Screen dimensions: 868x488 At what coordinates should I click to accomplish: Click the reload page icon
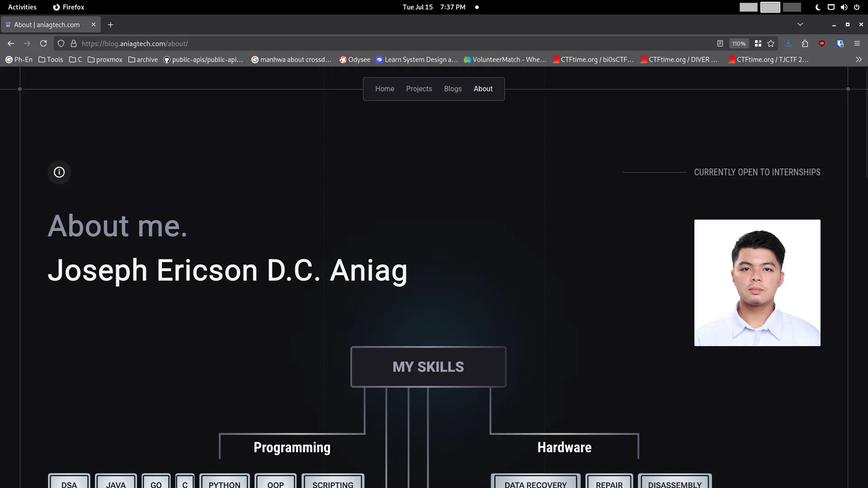coord(43,43)
